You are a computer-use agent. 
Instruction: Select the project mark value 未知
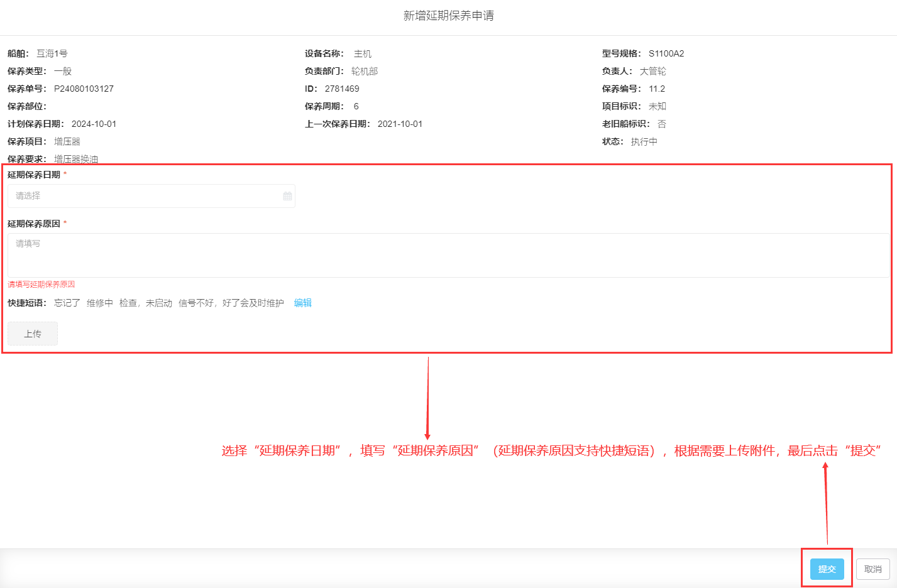658,106
